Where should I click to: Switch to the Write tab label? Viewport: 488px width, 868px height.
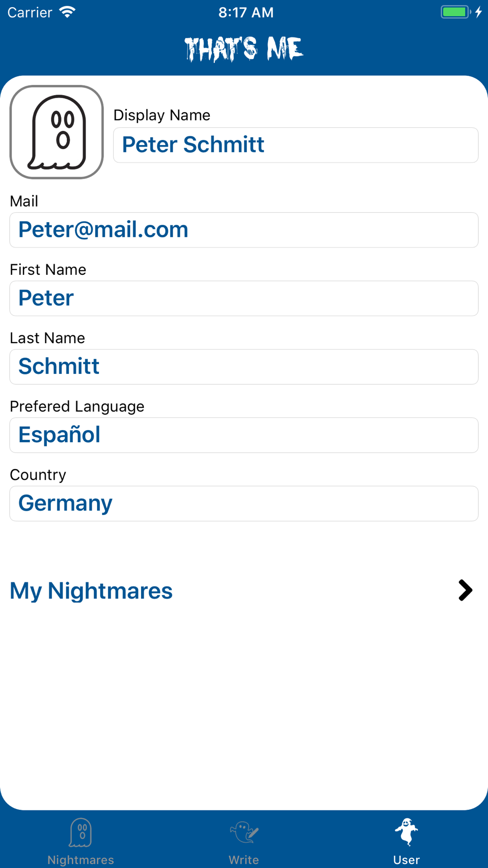click(244, 860)
